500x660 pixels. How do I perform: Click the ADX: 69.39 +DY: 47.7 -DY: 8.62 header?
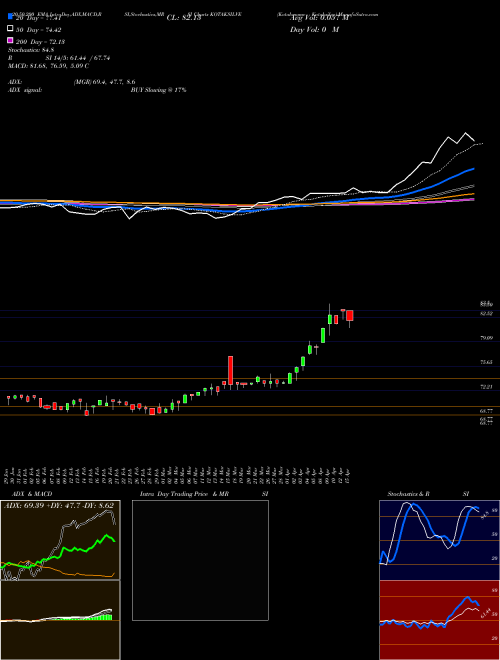click(x=60, y=505)
